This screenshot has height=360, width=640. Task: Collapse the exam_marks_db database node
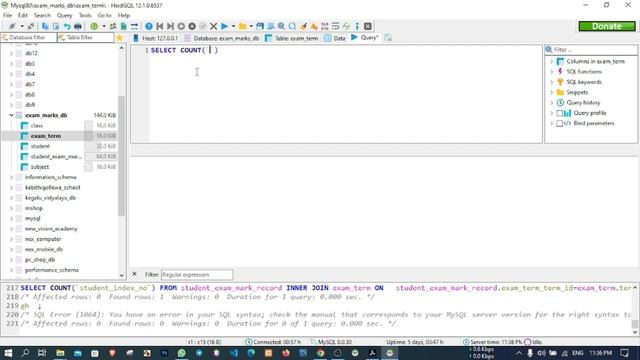pos(11,115)
